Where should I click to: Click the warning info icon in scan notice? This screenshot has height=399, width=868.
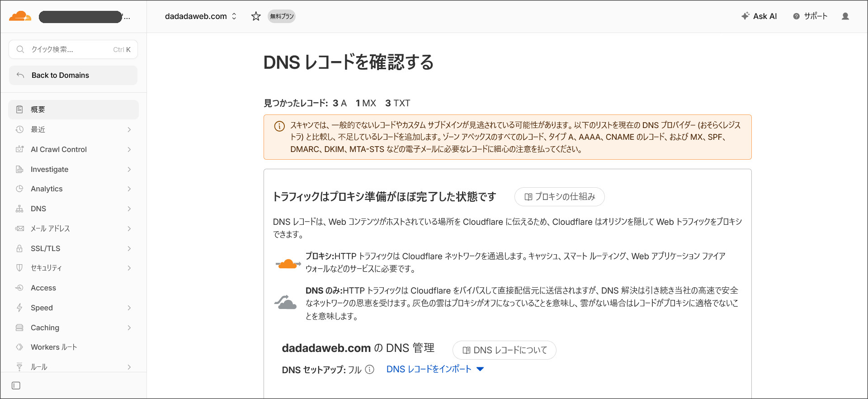[x=279, y=126]
